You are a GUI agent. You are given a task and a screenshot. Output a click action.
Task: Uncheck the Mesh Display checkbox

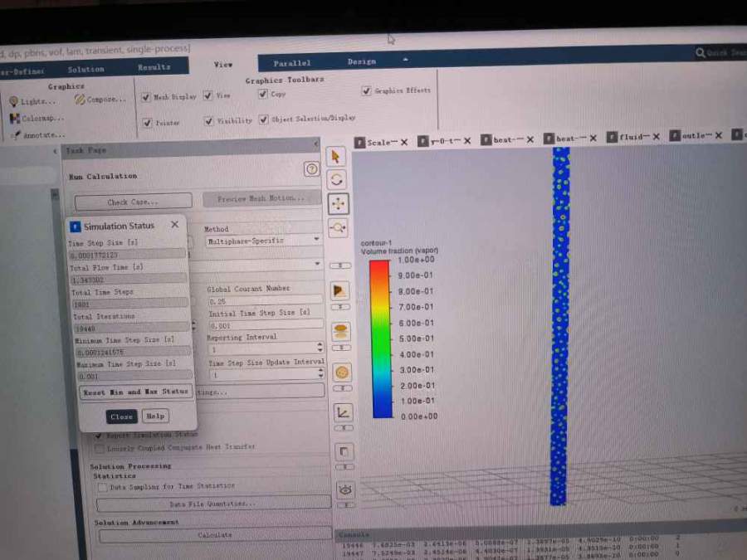coord(146,96)
